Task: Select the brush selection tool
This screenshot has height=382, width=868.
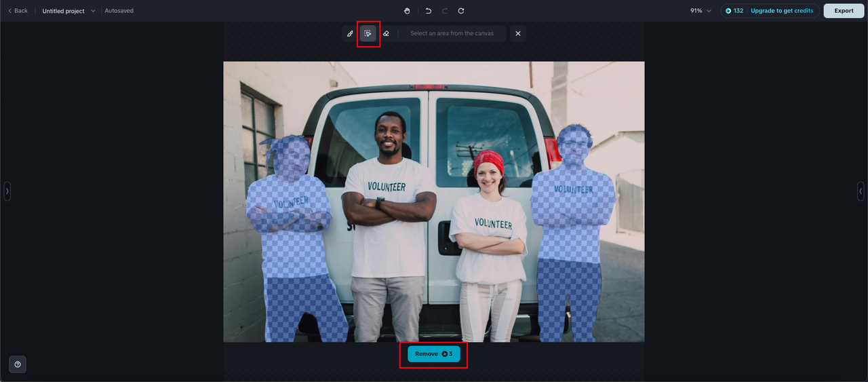Action: (x=351, y=33)
